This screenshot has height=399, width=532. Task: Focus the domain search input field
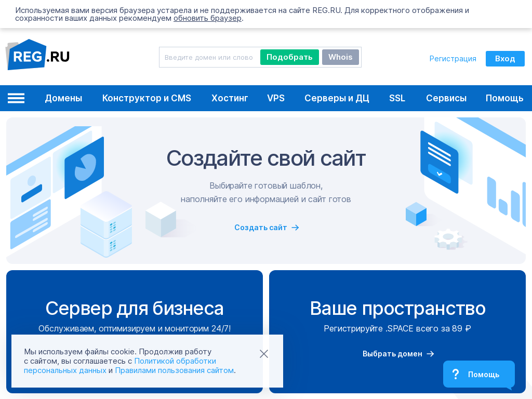point(209,57)
